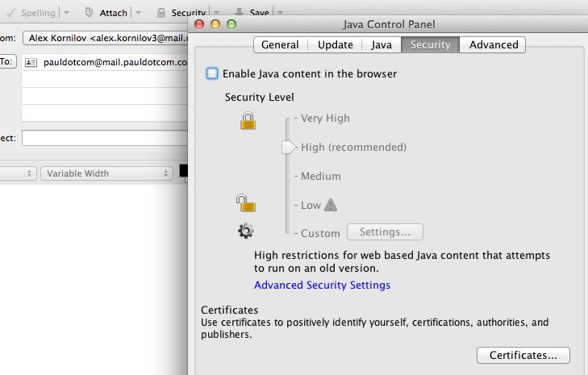This screenshot has height=375, width=588.
Task: Click the contact card icon beside recipient
Action: click(31, 62)
